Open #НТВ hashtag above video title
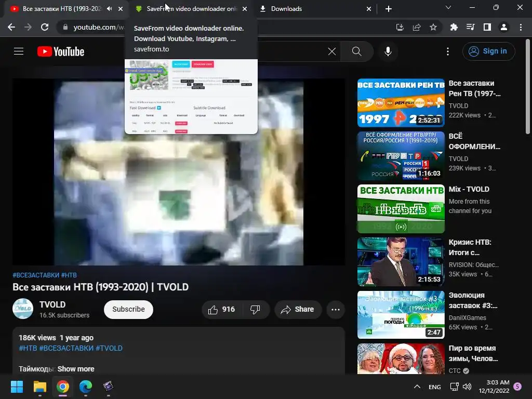532x399 pixels. (69, 275)
